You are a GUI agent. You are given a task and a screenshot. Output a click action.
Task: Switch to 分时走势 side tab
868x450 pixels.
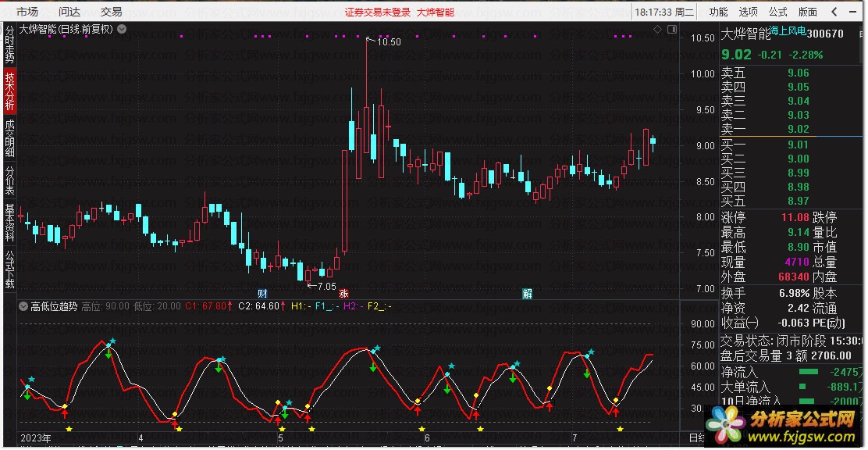[9, 45]
